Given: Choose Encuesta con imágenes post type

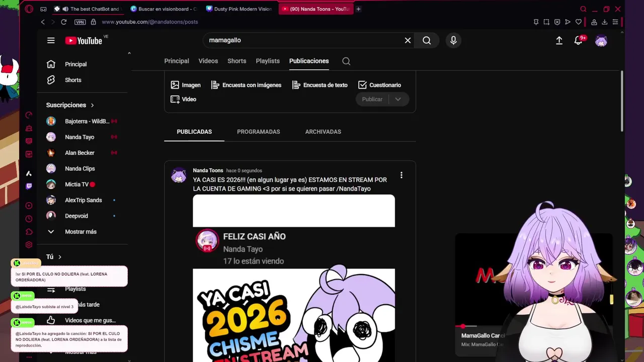Looking at the screenshot, I should tap(246, 85).
